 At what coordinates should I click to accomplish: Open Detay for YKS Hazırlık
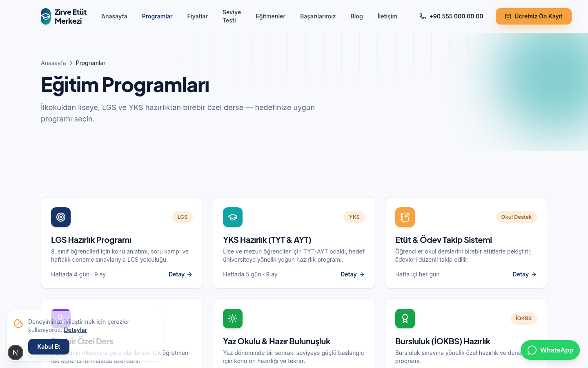point(353,274)
